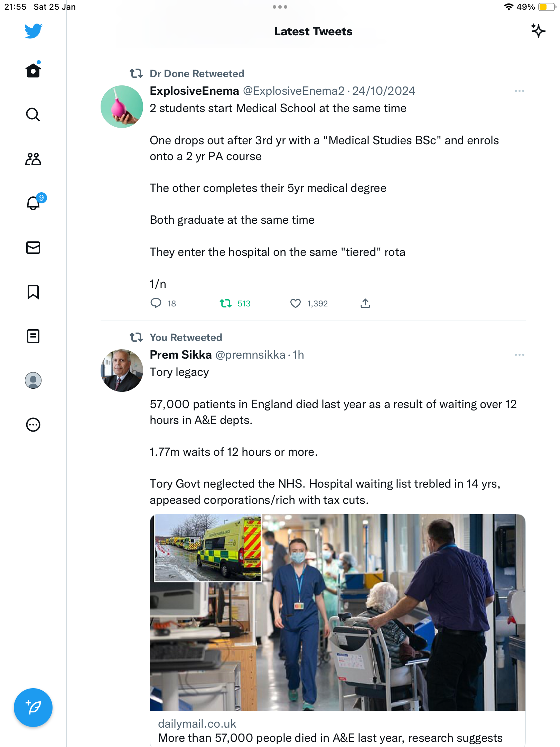The height and width of the screenshot is (747, 560).
Task: Open Bookmarks from sidebar
Action: coord(33,292)
